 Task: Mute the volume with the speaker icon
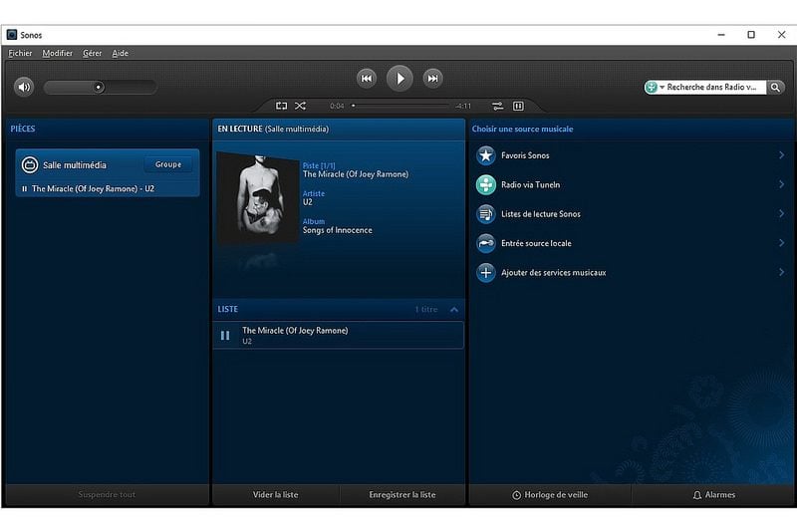(24, 87)
